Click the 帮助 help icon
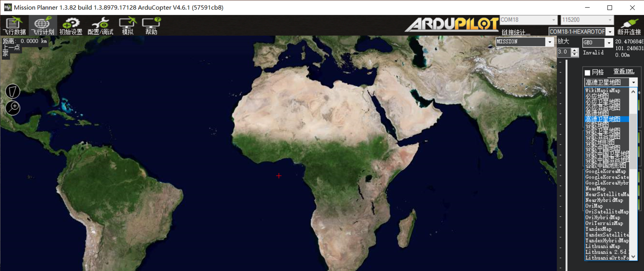Viewport: 644px width, 271px height. [151, 26]
